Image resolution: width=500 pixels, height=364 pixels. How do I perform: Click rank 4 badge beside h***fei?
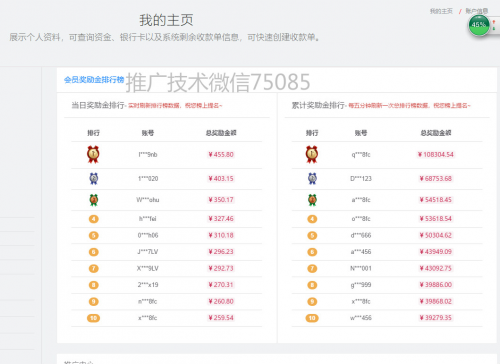(x=94, y=219)
